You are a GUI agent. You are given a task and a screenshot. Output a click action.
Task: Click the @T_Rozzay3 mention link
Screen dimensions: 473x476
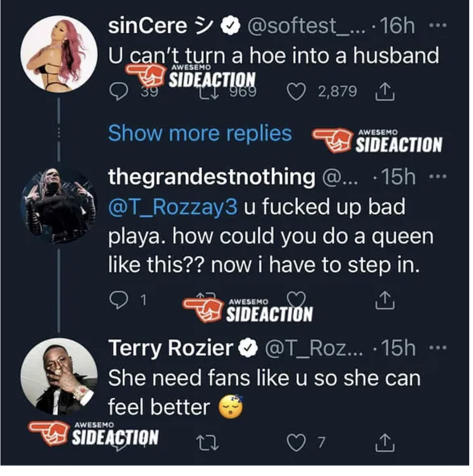coord(173,207)
